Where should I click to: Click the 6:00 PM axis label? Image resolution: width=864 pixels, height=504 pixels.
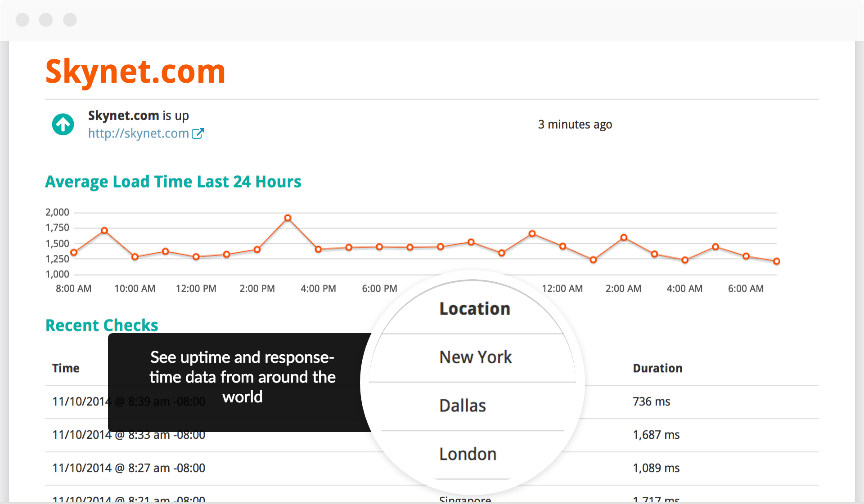coord(379,289)
